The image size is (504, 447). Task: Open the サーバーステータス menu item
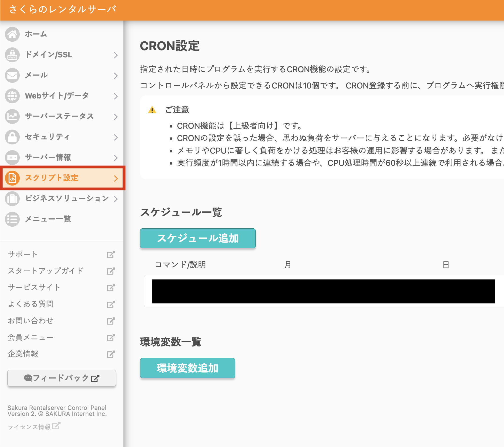coord(59,116)
